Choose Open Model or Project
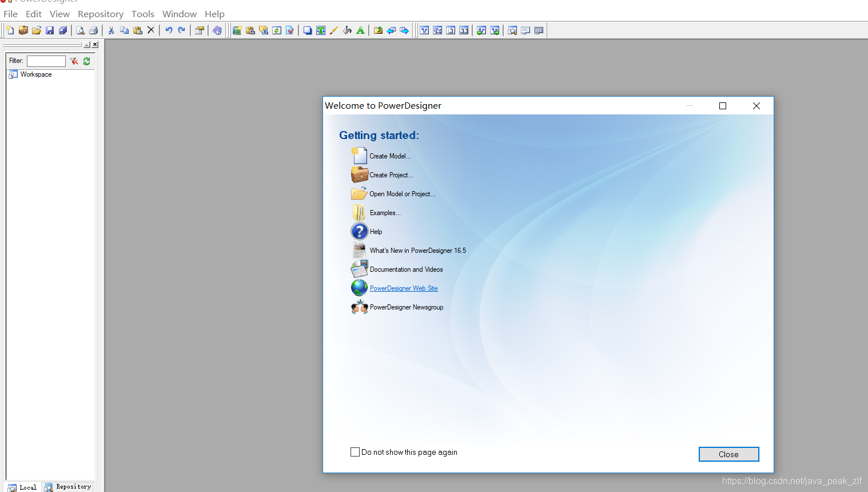Viewport: 868px width, 492px height. click(403, 194)
